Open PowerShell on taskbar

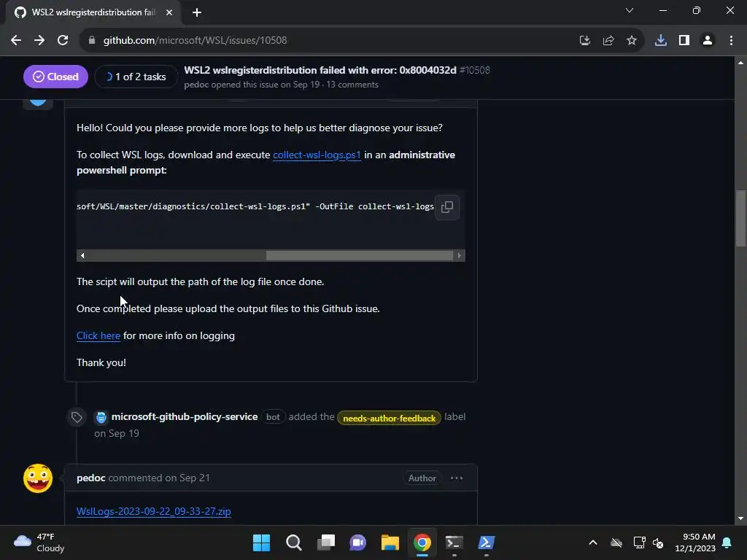coord(487,542)
